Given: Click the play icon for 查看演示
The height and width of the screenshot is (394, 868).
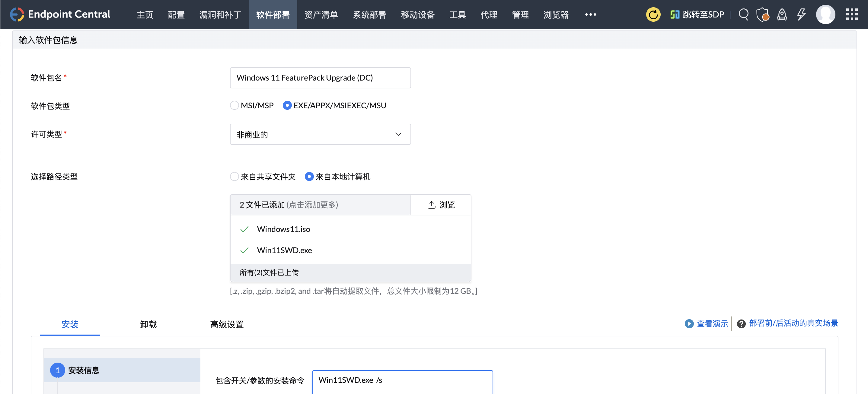Looking at the screenshot, I should point(689,324).
